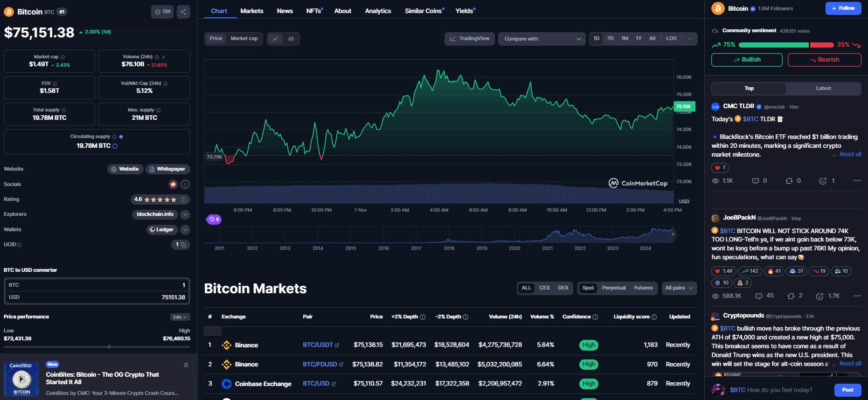
Task: Open external link icon beside BTC/USDT
Action: coord(337,345)
